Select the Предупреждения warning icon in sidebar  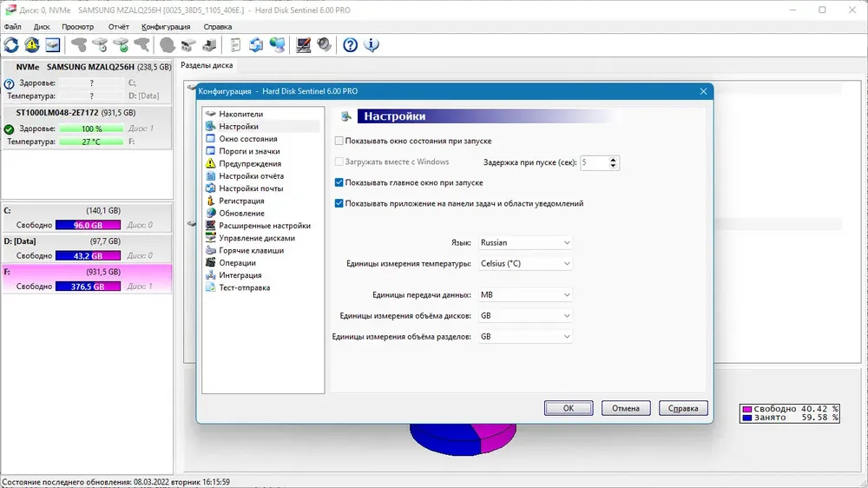(210, 163)
